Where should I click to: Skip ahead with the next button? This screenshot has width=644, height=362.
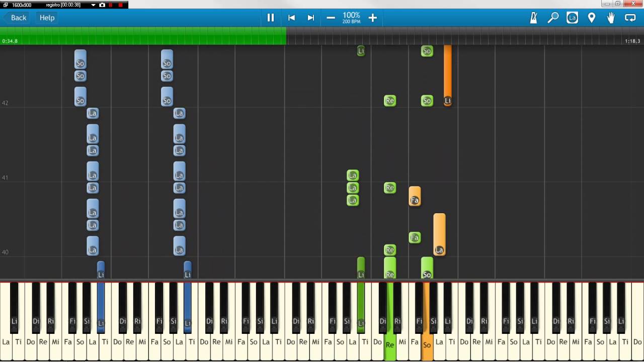click(311, 18)
